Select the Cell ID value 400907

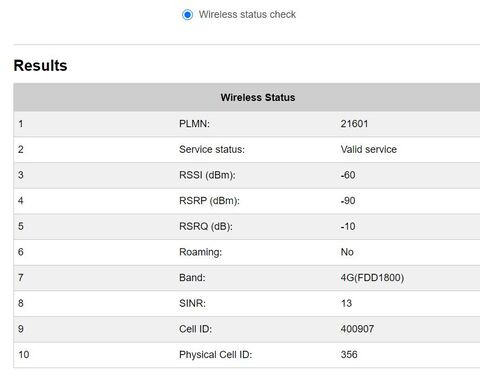357,329
